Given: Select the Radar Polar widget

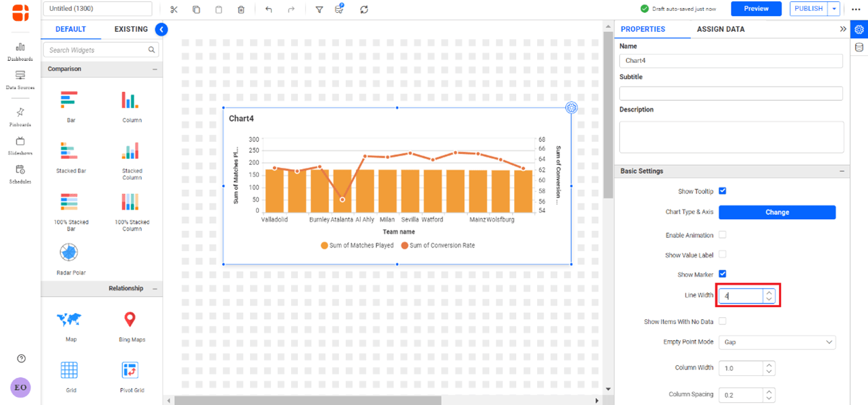Looking at the screenshot, I should point(71,260).
